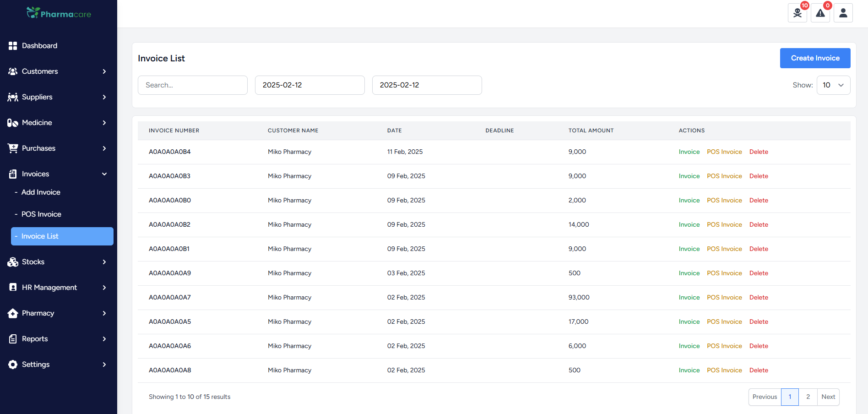
Task: Open the Show entries dropdown
Action: coord(833,85)
